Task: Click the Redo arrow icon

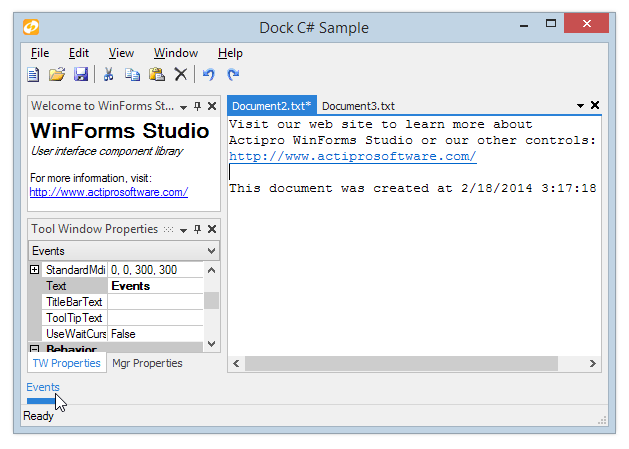Action: [x=233, y=75]
